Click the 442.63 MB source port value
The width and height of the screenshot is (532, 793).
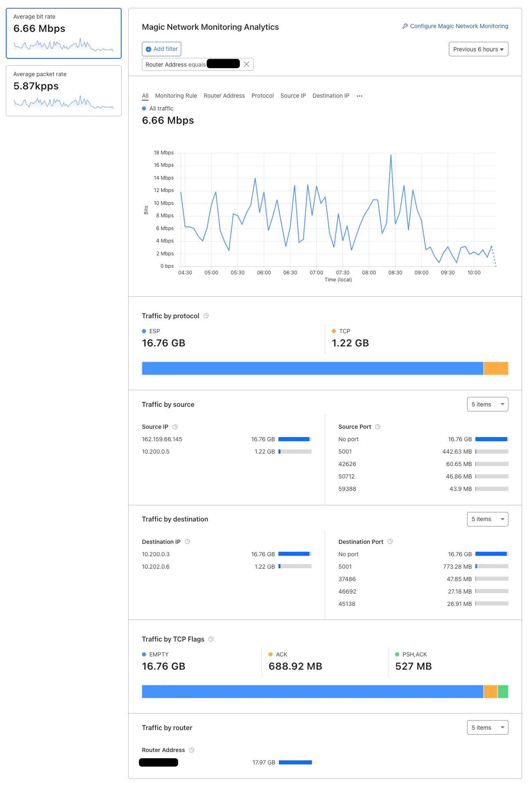pyautogui.click(x=457, y=452)
